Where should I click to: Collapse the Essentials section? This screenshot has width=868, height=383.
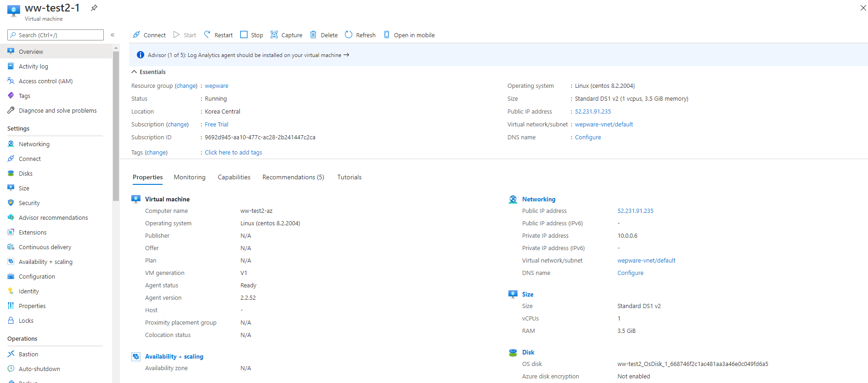pyautogui.click(x=134, y=72)
